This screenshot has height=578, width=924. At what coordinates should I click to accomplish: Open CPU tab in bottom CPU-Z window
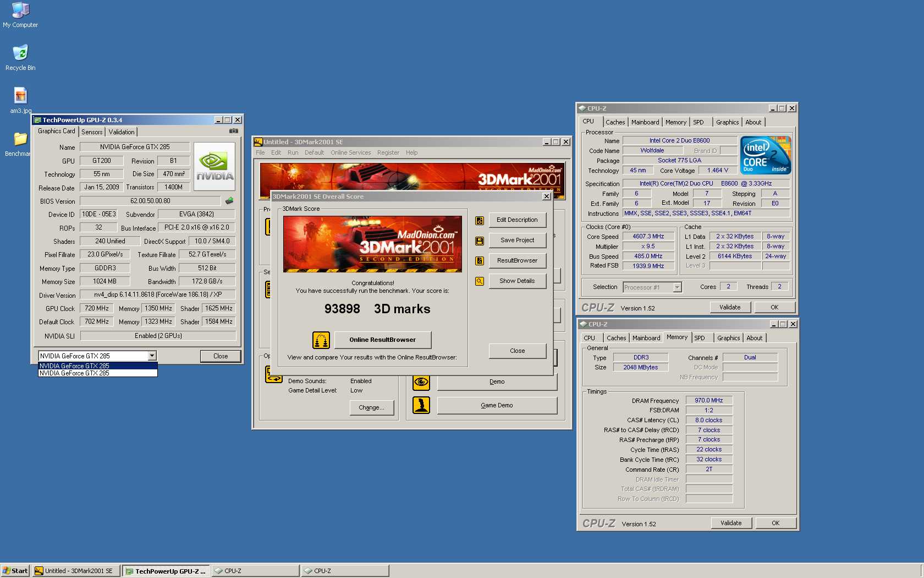[590, 338]
